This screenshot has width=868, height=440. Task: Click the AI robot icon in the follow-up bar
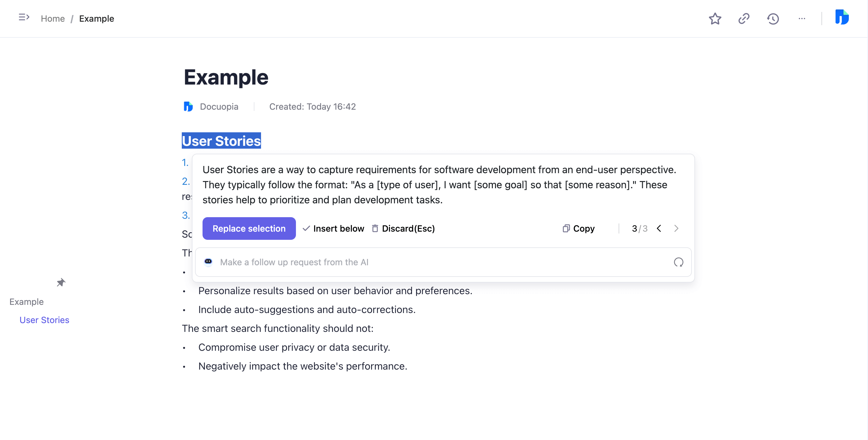[x=209, y=262]
